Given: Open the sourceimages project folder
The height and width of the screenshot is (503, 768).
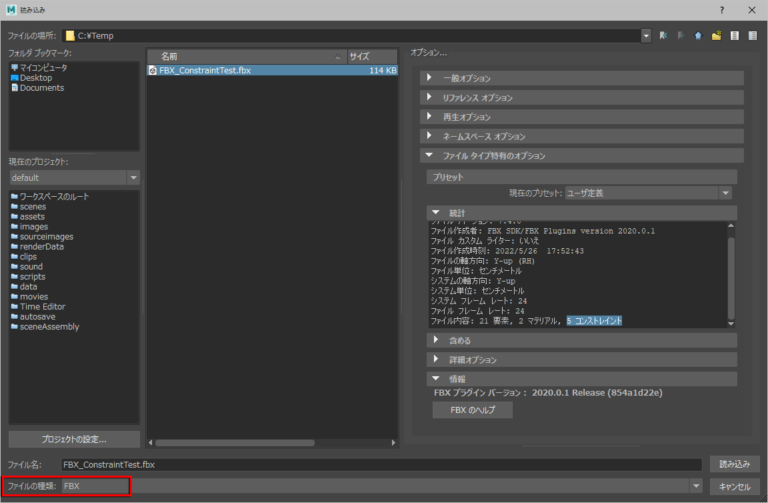Looking at the screenshot, I should click(x=46, y=237).
